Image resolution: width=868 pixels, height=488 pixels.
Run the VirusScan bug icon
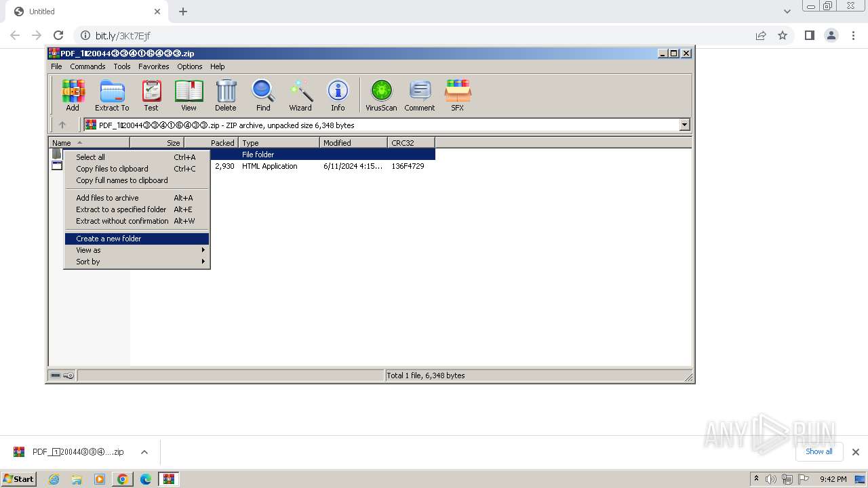[x=381, y=96]
